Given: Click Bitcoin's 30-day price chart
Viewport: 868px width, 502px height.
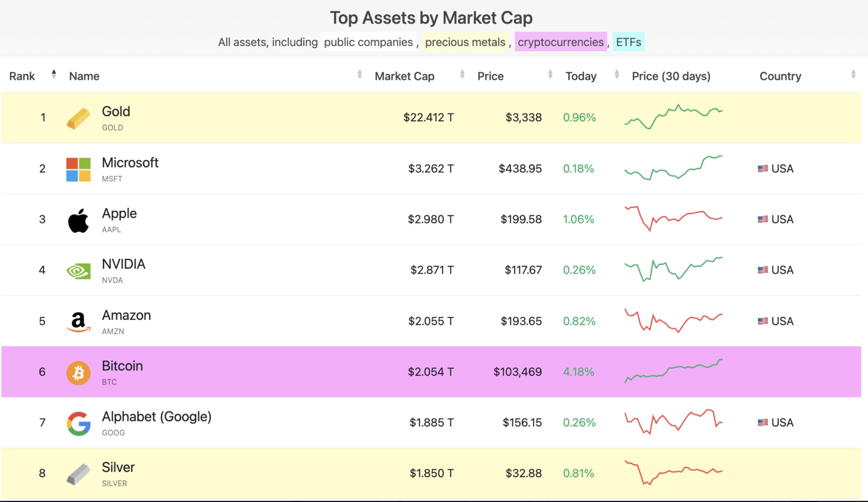Looking at the screenshot, I should pos(674,371).
